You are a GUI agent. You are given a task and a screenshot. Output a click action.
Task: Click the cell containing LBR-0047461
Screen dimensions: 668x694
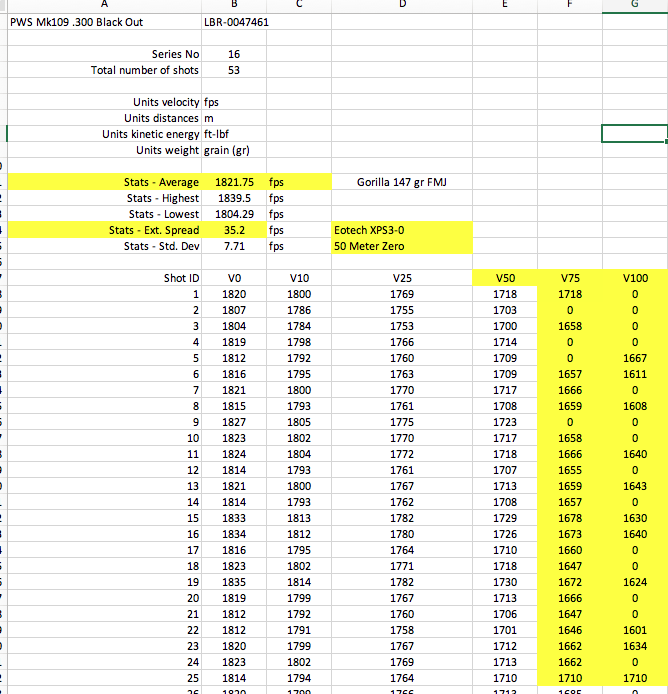pyautogui.click(x=235, y=22)
